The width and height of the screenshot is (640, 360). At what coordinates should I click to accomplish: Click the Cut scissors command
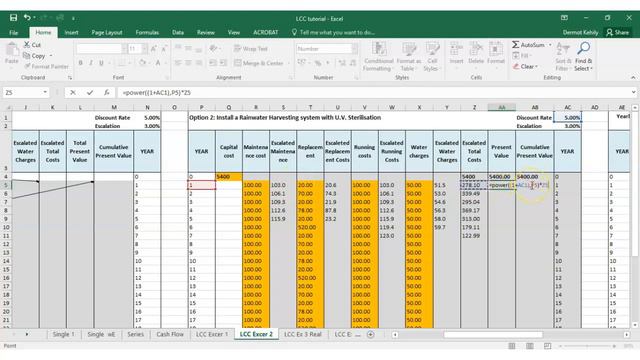click(32, 45)
